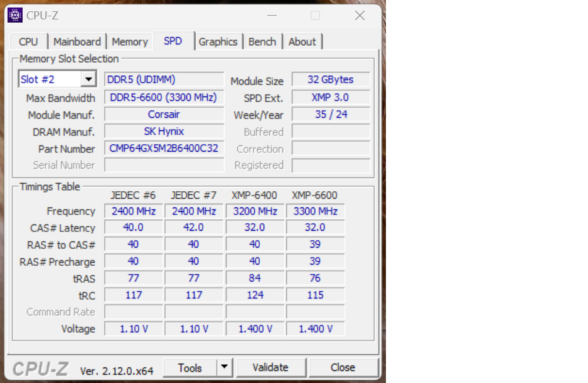This screenshot has height=383, width=588.
Task: Select the SPD tab
Action: (x=173, y=41)
